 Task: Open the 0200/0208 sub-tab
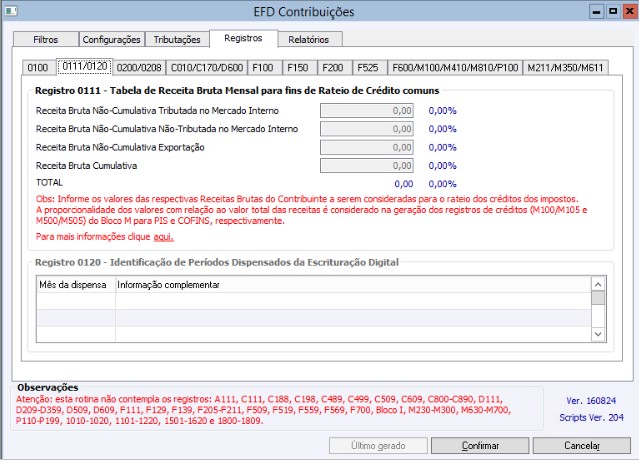(139, 68)
